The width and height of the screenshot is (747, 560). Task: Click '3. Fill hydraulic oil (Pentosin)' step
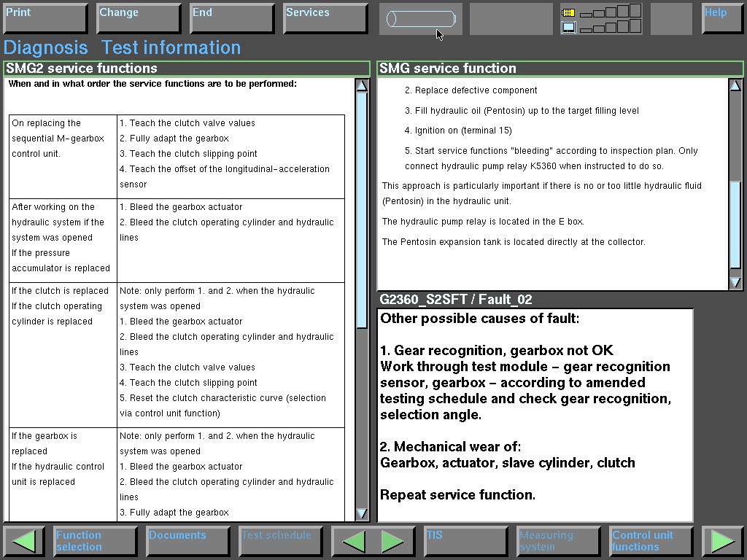coord(522,111)
